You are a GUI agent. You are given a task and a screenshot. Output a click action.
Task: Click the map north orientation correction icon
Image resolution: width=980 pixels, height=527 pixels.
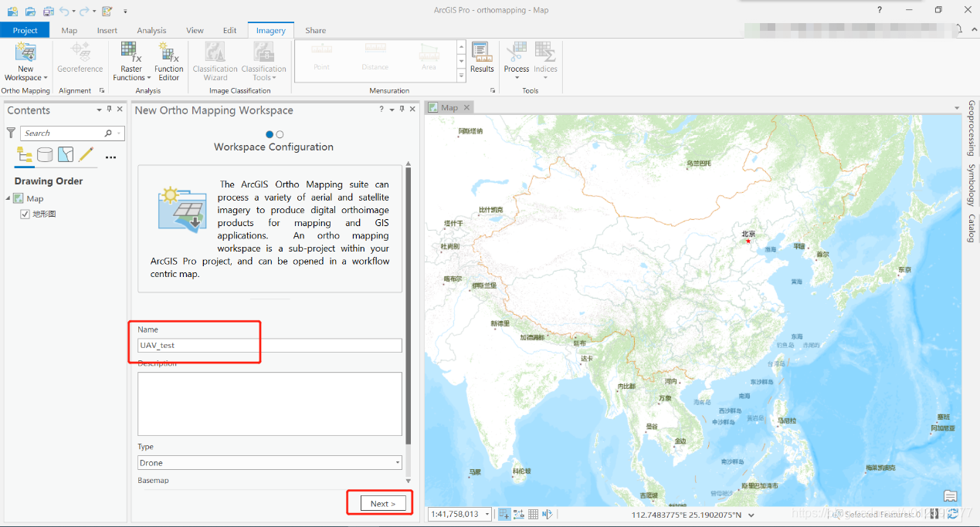(x=548, y=514)
